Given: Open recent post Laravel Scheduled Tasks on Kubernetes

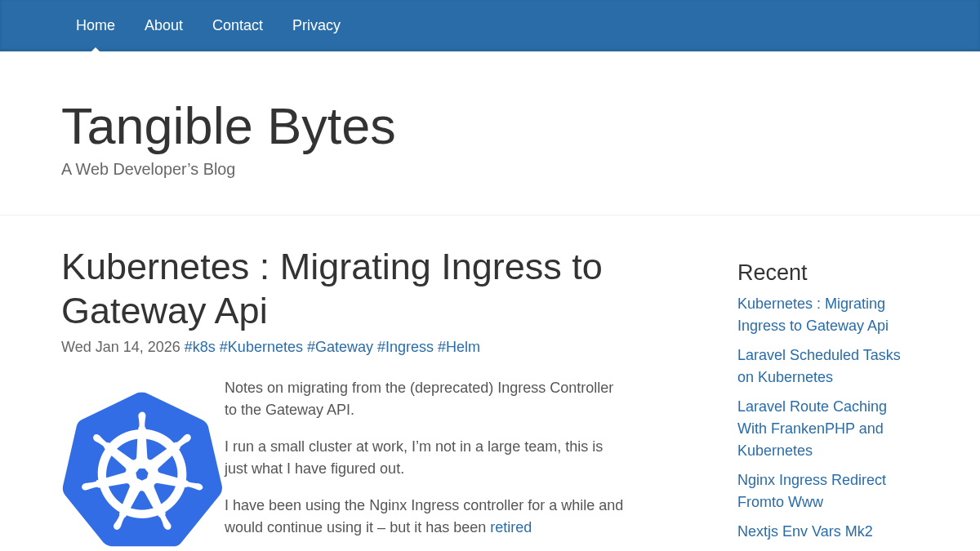Looking at the screenshot, I should (819, 366).
